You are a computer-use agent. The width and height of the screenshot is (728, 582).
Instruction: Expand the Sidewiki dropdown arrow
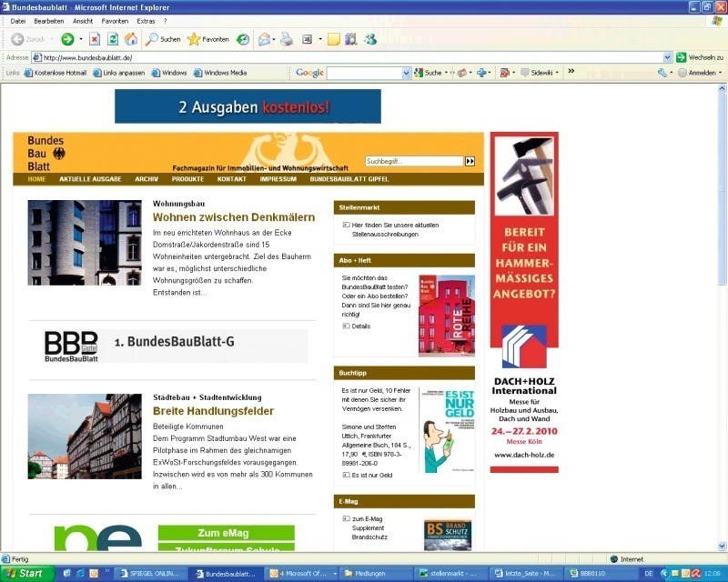[x=557, y=73]
